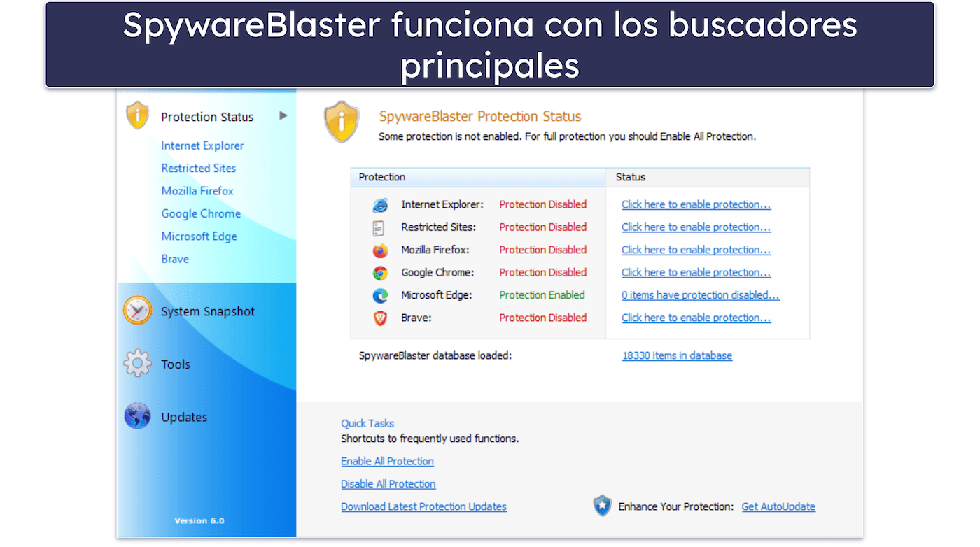Click the large shield icon beside Protection Status heading
980x547 pixels.
(x=342, y=122)
